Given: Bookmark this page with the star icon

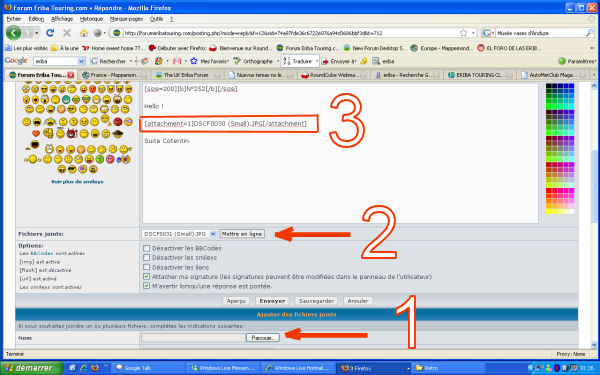Looking at the screenshot, I should (463, 33).
